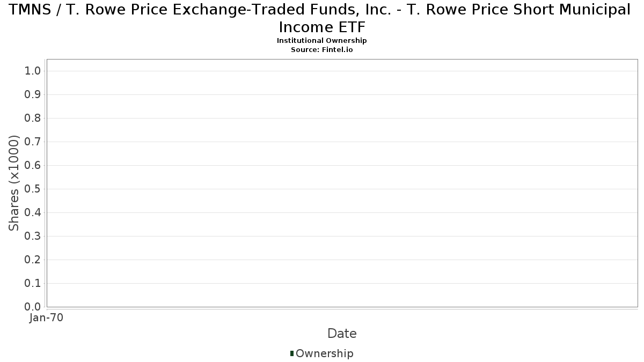Click the 0.9 y-axis tick label
The width and height of the screenshot is (644, 362).
[33, 95]
